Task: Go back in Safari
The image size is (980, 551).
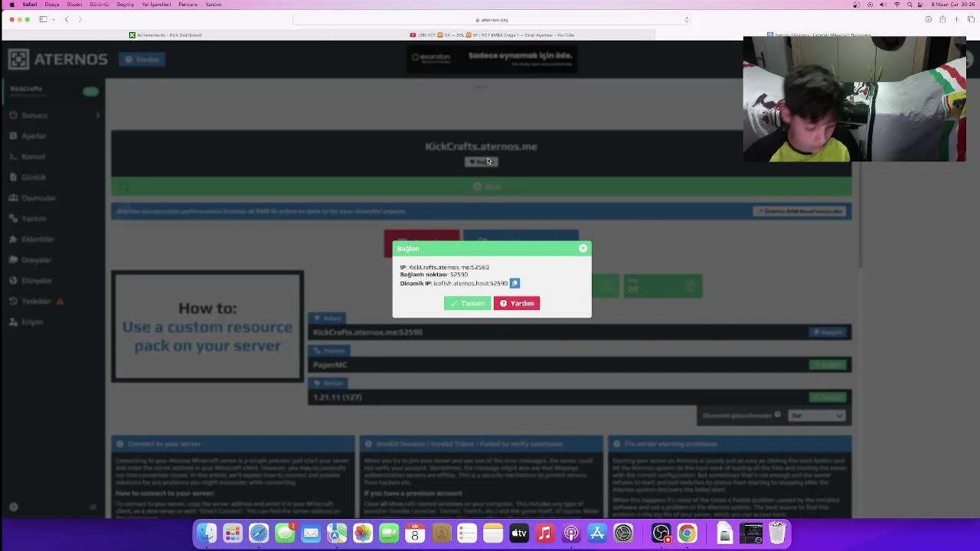Action: pos(67,19)
